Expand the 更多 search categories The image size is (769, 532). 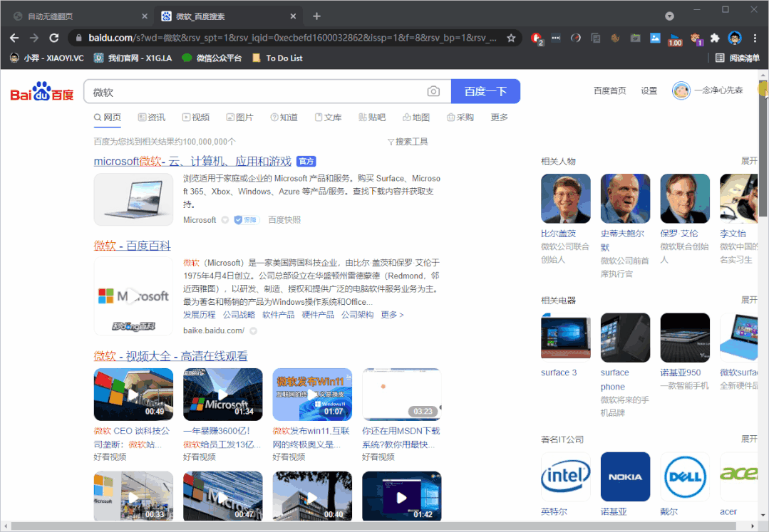(x=499, y=118)
